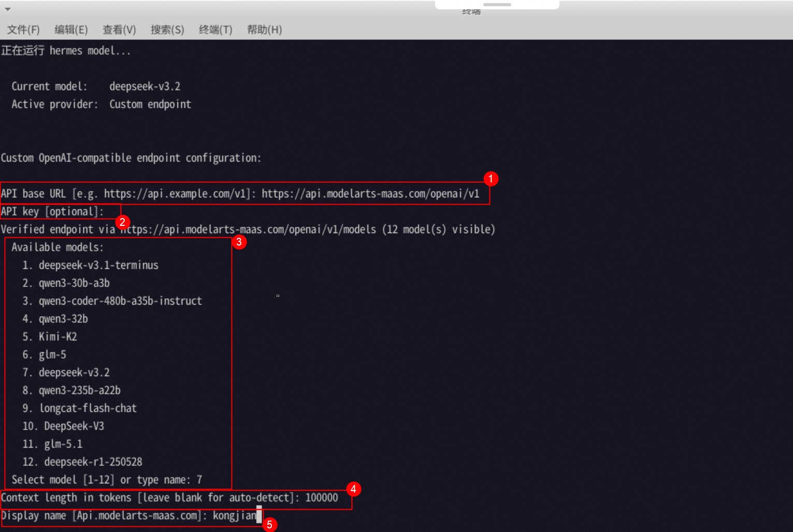Image resolution: width=793 pixels, height=532 pixels.
Task: Click the 'Custom endpoint' provider text
Action: tap(150, 104)
